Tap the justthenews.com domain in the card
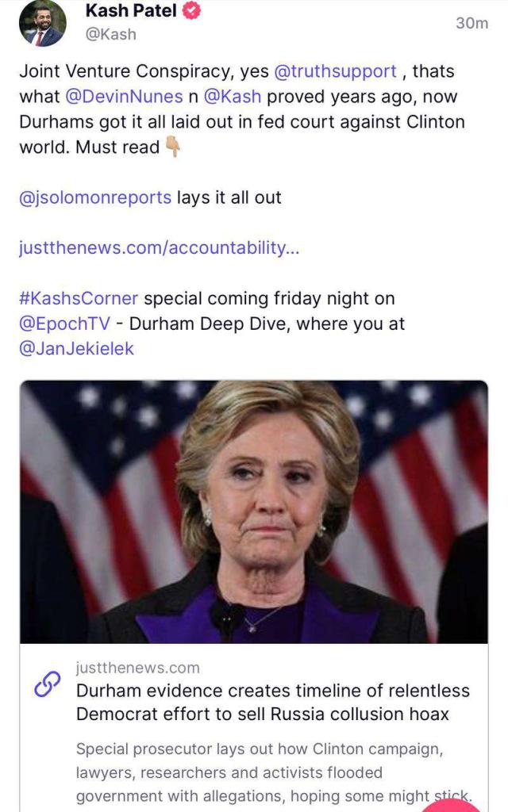Viewport: 508px width, 812px height. click(x=138, y=668)
